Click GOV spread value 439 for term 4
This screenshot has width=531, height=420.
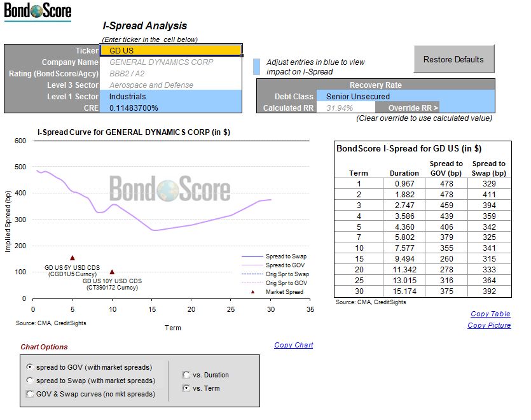pos(446,216)
